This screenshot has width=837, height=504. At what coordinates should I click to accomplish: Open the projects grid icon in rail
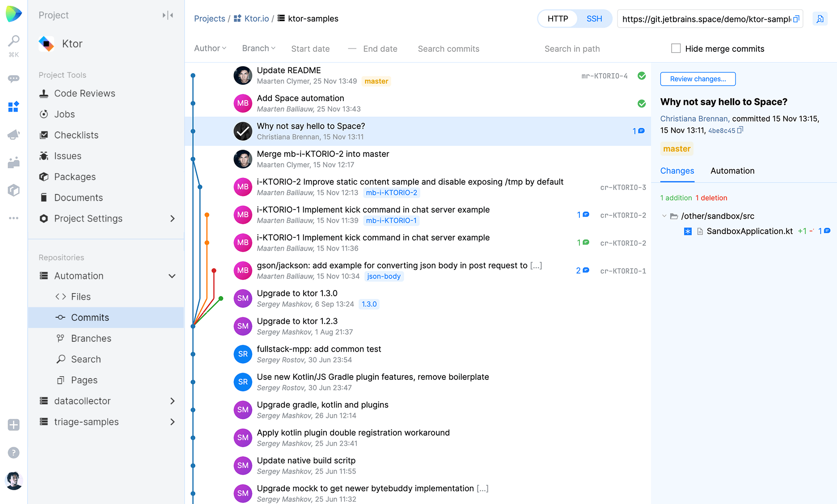pos(14,107)
